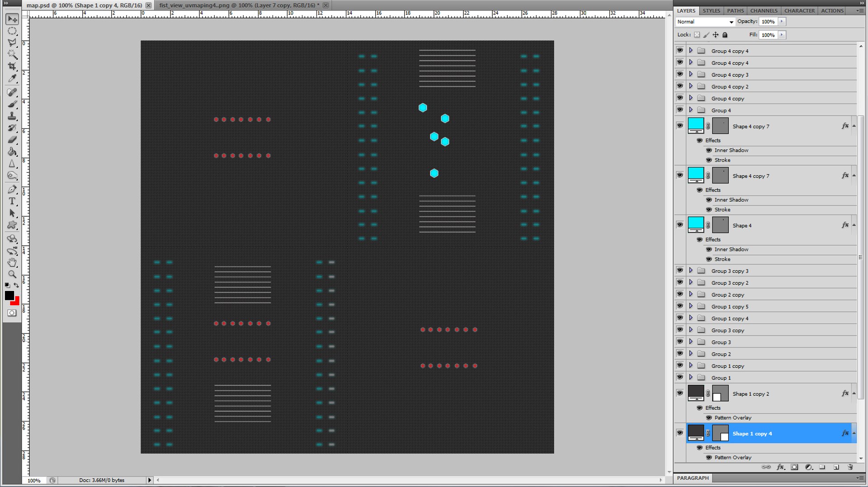
Task: Select the Crop tool
Action: pyautogui.click(x=12, y=66)
